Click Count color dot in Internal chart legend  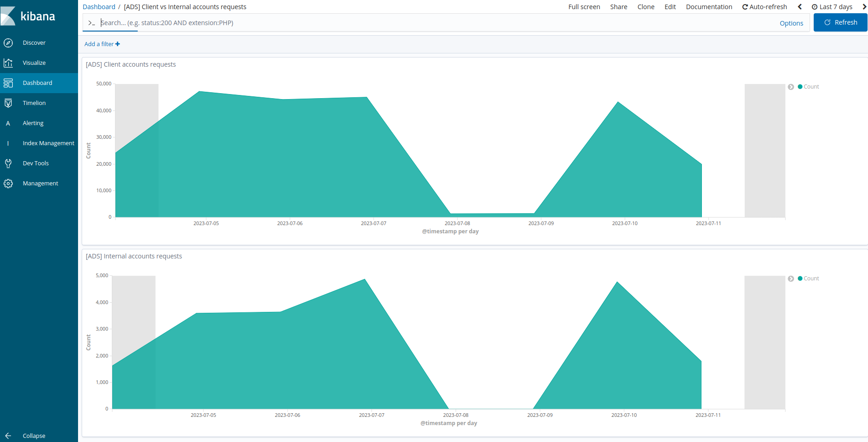coord(800,279)
